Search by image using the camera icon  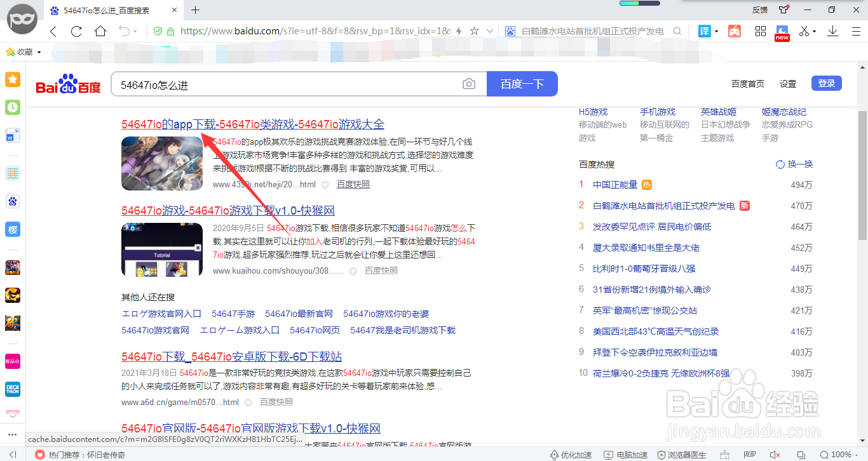(x=469, y=84)
